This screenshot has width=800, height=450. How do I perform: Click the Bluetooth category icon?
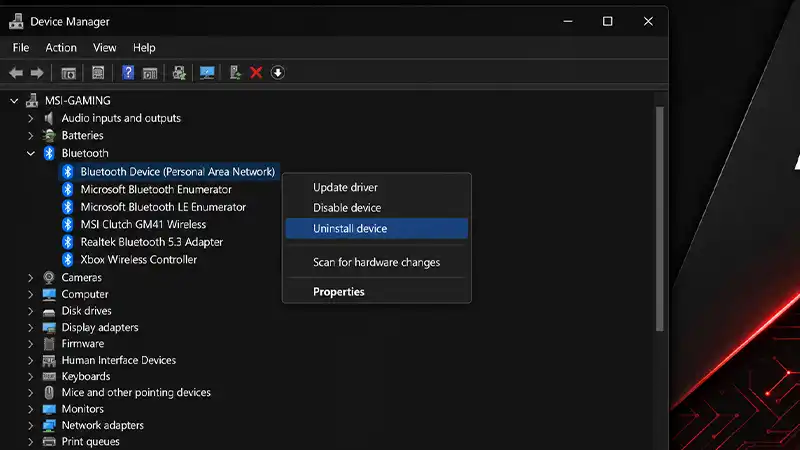[49, 153]
